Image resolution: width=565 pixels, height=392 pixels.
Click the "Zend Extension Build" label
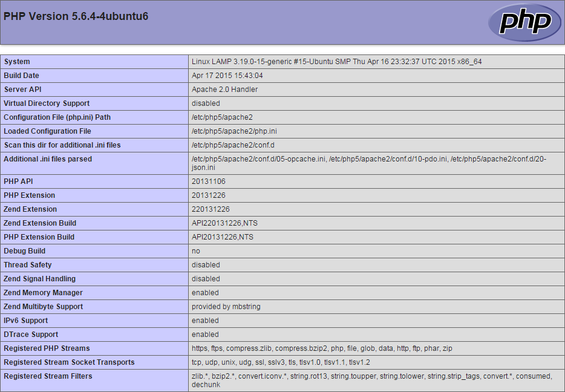40,223
